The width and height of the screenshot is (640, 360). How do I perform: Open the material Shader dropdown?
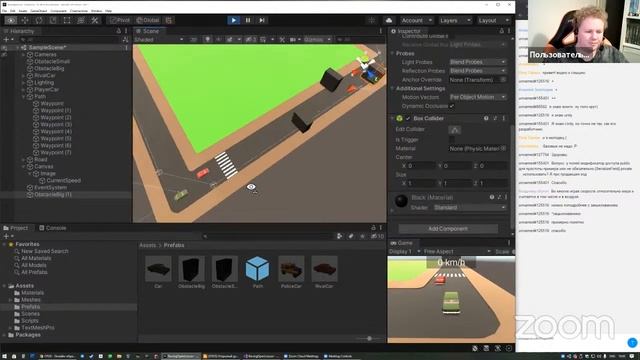click(x=469, y=207)
